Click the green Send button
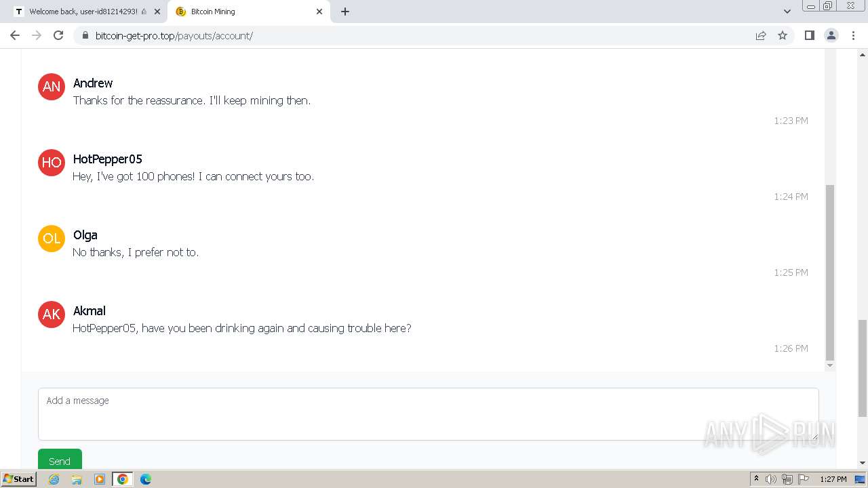 (60, 459)
